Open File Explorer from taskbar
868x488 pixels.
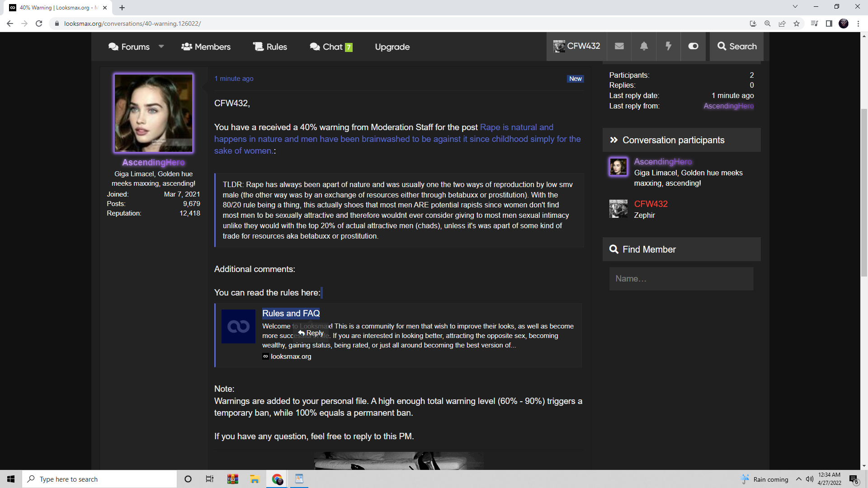coord(255,479)
